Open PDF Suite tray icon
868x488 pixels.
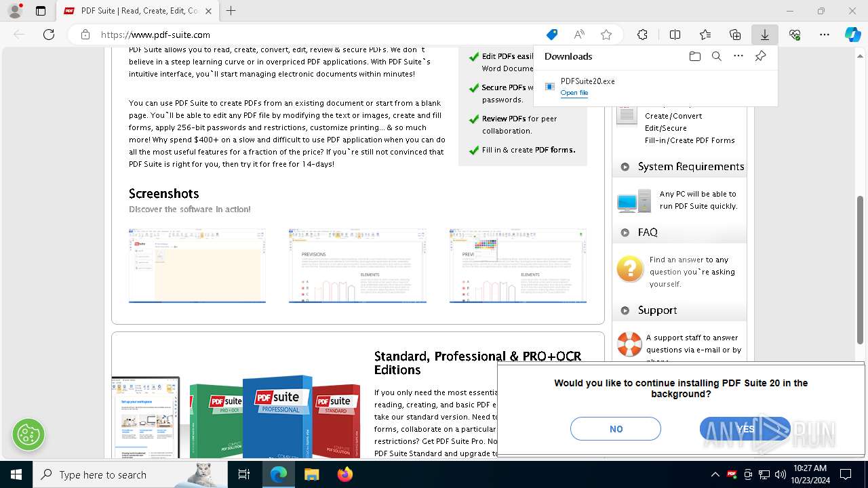coord(732,474)
